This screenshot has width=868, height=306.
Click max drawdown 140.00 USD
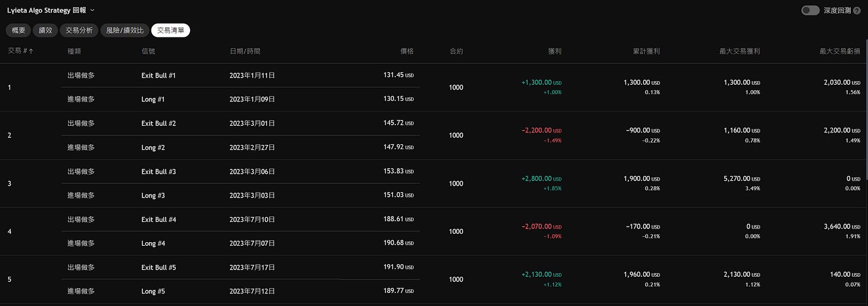[847, 274]
